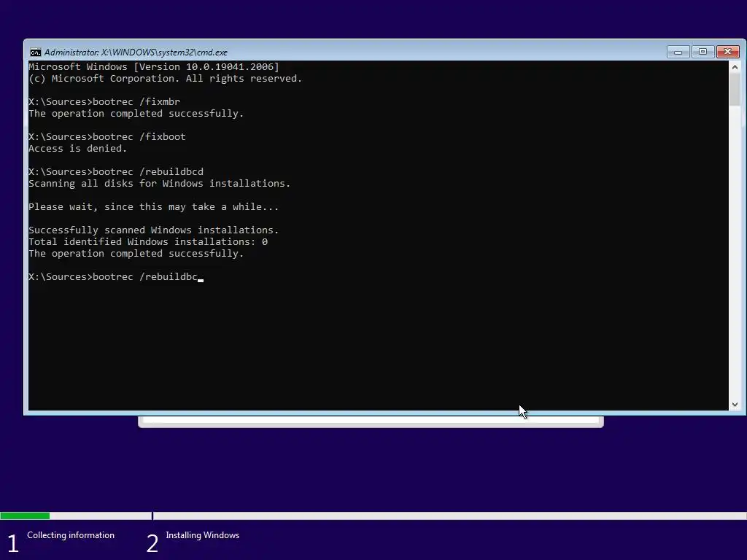Click the vertical scrollbar thumb in cmd window
The width and height of the screenshot is (747, 560).
(x=735, y=90)
